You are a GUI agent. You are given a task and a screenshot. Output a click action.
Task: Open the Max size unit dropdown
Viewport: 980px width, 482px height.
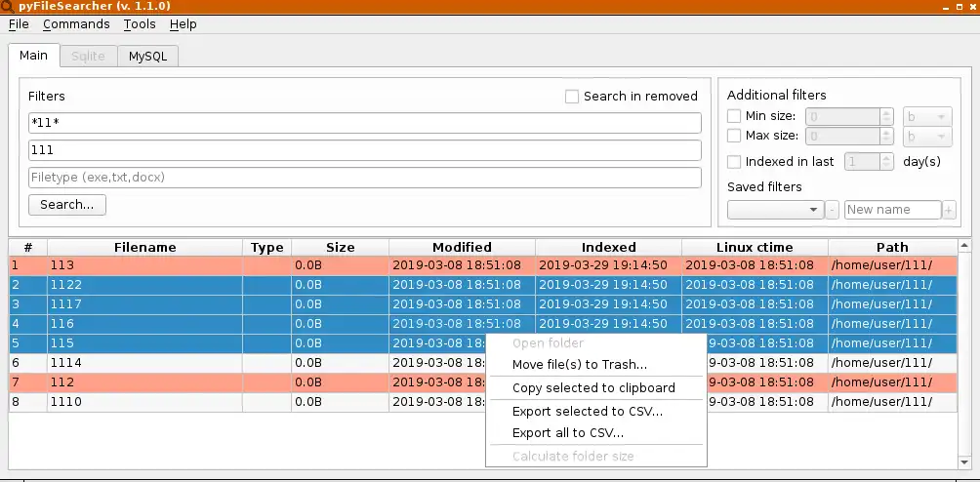(x=927, y=136)
